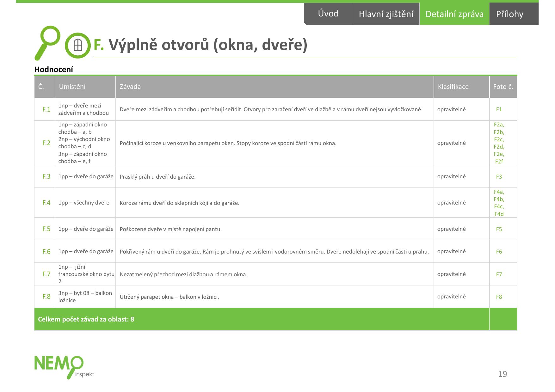555x392 pixels.
Task: Click defect text 'Počínající koroze u venkovního parapetu oken'
Action: (x=177, y=143)
